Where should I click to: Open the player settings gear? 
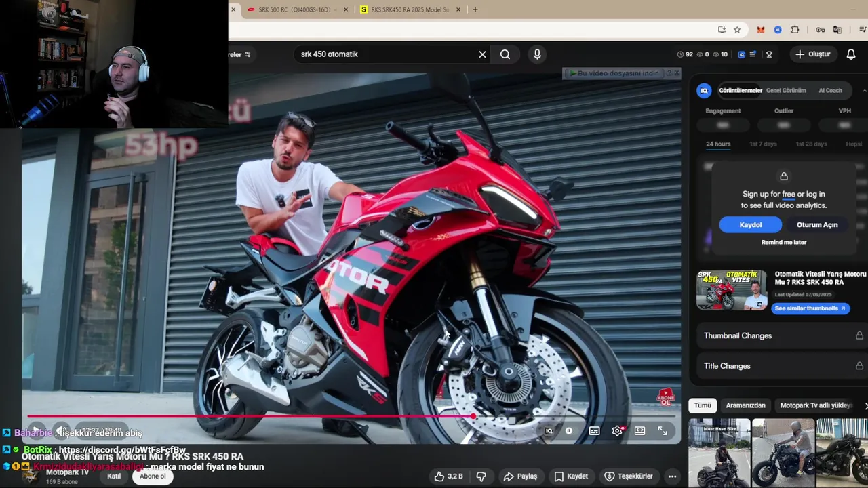(618, 431)
